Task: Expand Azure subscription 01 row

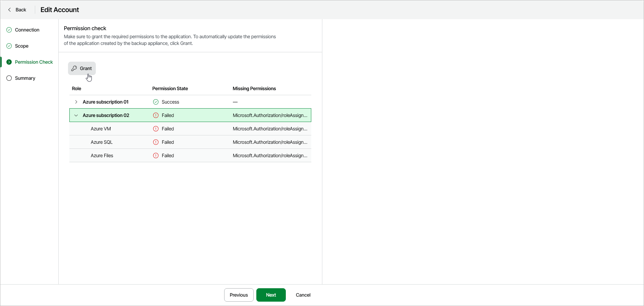Action: 76,102
